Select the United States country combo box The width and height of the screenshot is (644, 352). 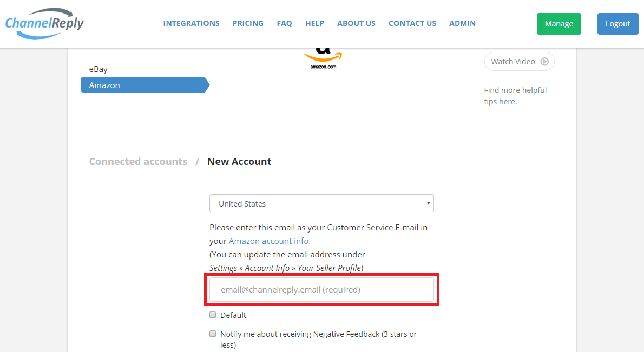pyautogui.click(x=321, y=203)
